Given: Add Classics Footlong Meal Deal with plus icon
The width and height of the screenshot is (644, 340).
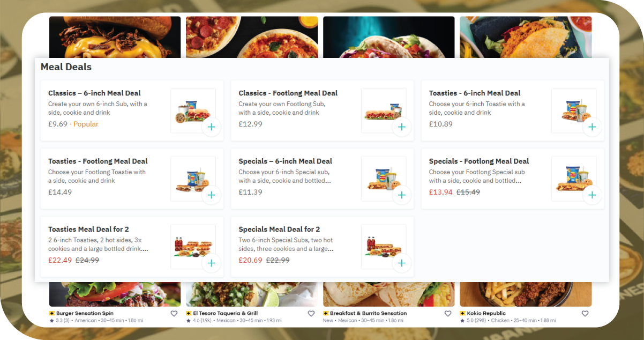Looking at the screenshot, I should (402, 127).
